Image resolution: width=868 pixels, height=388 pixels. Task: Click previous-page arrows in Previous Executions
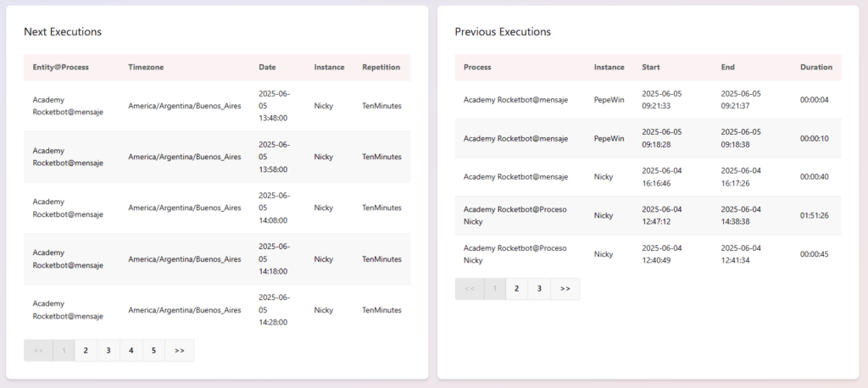(x=470, y=289)
